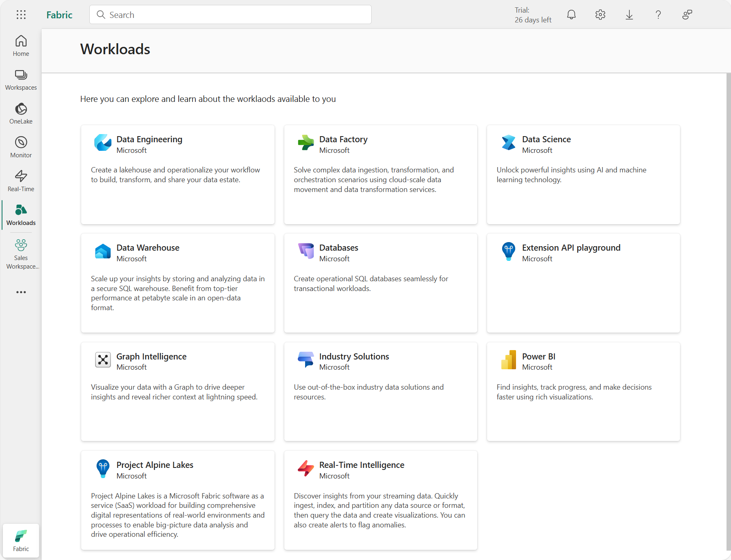Focus the Search input field
This screenshot has height=560, width=731.
(230, 15)
